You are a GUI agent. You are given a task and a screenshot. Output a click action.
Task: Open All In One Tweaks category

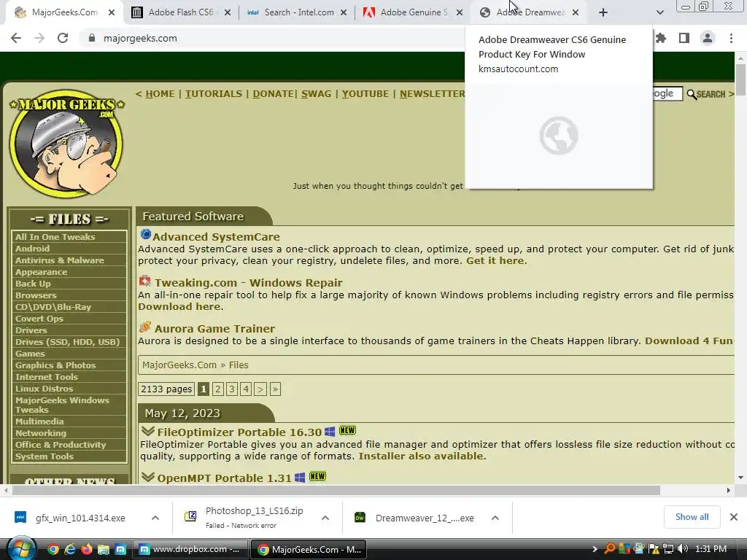click(55, 237)
